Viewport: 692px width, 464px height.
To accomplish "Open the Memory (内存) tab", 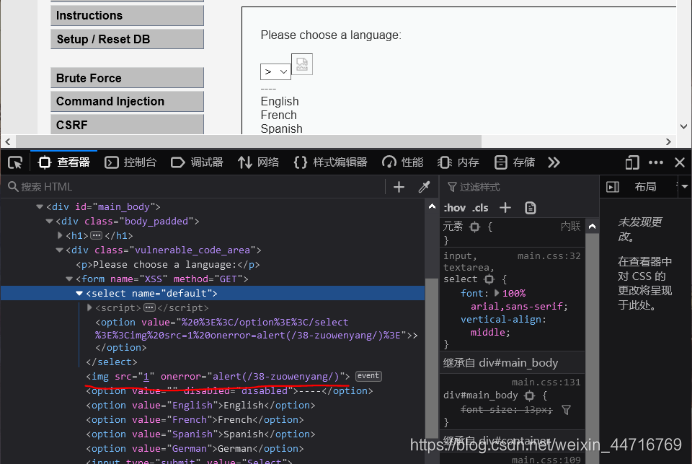I will pyautogui.click(x=459, y=162).
